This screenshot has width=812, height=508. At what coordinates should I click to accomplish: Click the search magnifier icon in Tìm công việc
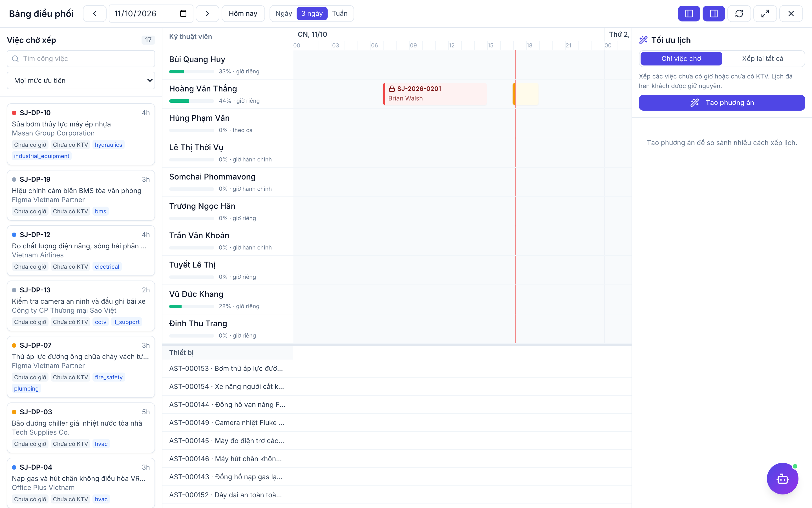tap(15, 59)
